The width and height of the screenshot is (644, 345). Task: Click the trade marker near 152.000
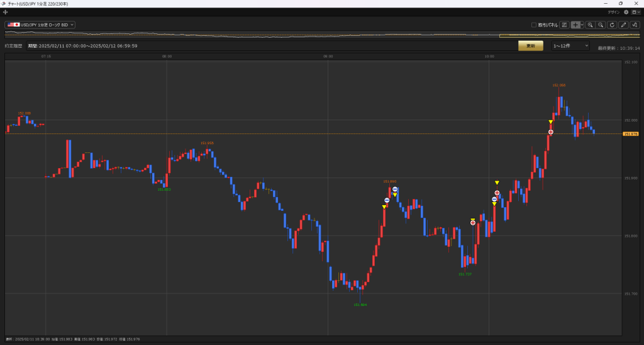[551, 132]
